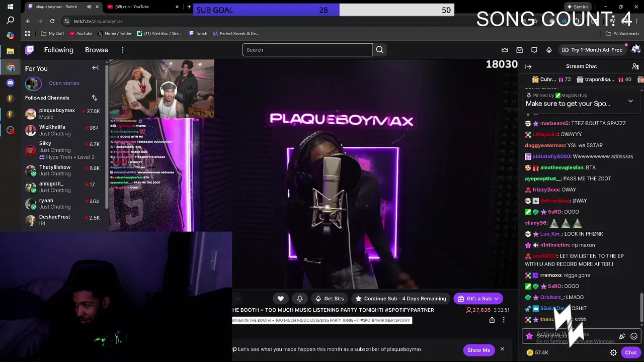View site information icon in address bar
644x362 pixels.
66,21
